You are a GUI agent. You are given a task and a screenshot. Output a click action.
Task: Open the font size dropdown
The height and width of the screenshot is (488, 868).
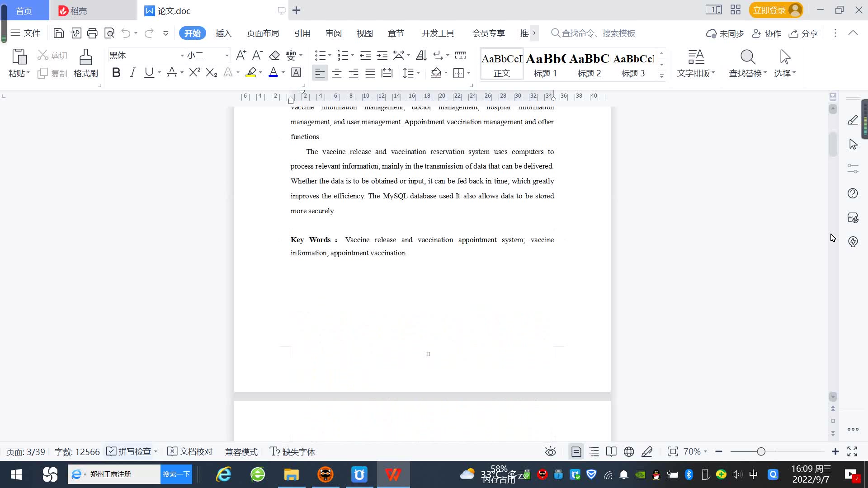pyautogui.click(x=227, y=56)
